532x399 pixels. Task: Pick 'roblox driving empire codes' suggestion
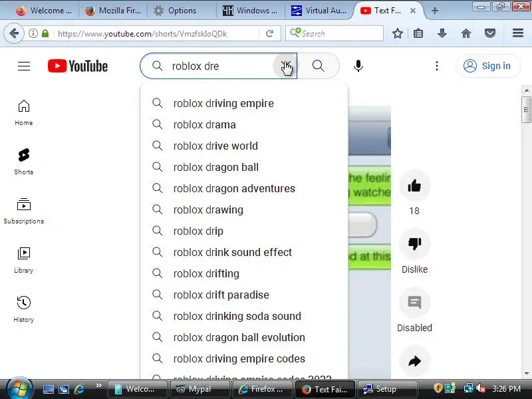243,358
